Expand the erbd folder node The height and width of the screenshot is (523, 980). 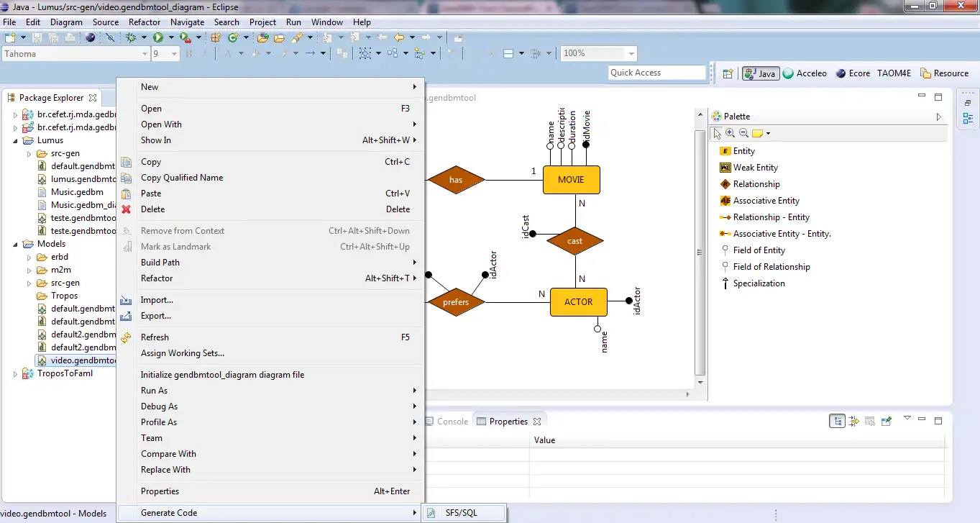coord(29,257)
